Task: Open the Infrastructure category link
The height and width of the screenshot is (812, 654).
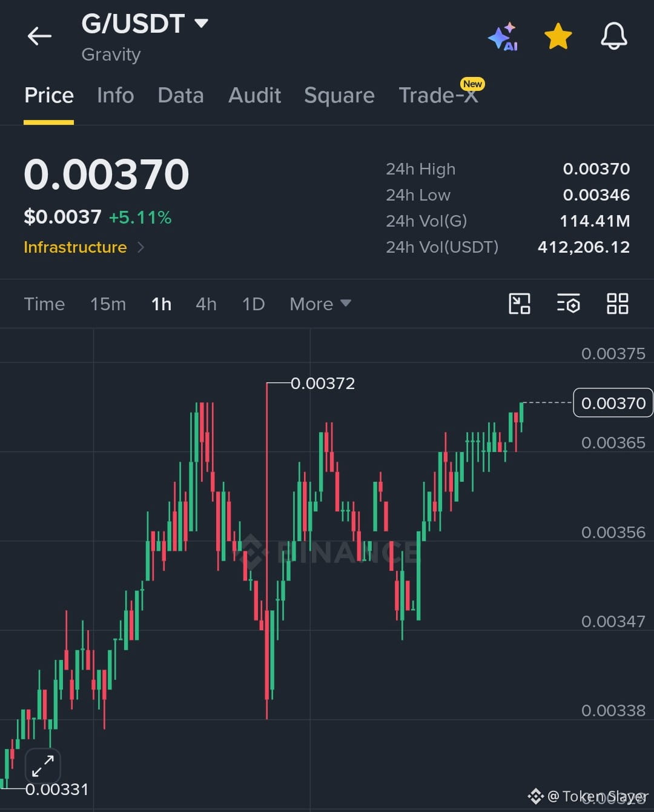Action: click(84, 247)
